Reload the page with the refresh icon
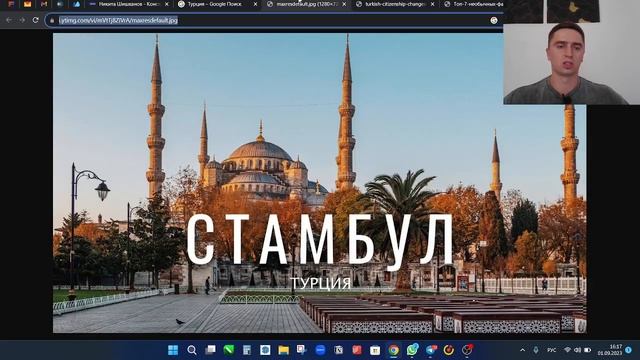The image size is (640, 360). (36, 20)
